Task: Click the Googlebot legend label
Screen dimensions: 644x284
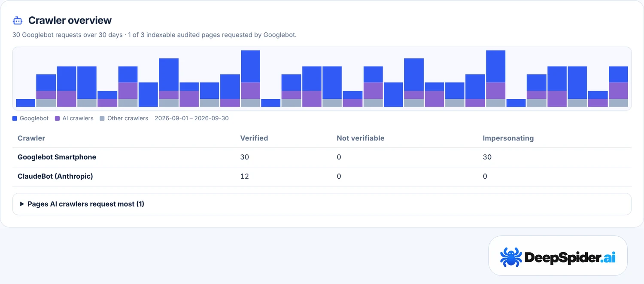Action: click(x=34, y=118)
